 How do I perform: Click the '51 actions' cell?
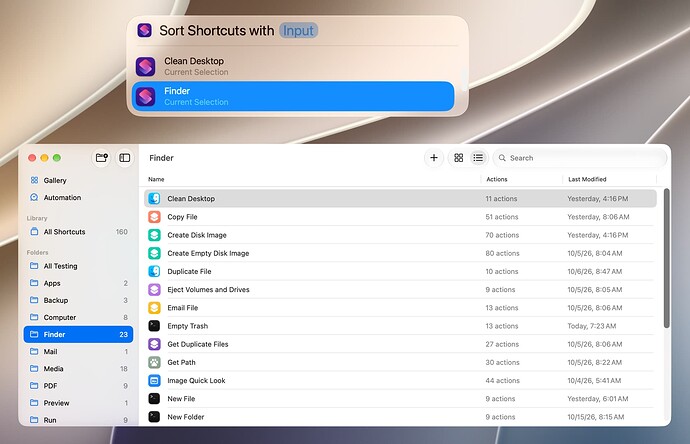[502, 217]
